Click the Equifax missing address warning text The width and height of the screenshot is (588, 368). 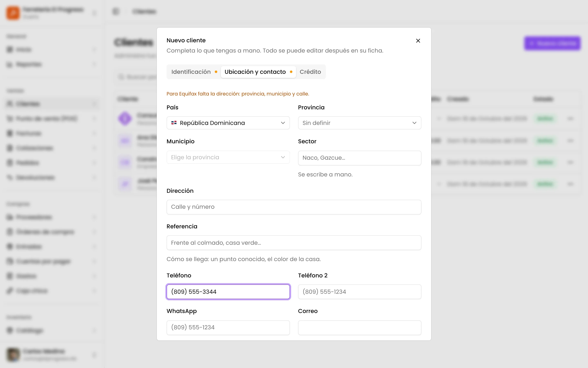[x=238, y=94]
